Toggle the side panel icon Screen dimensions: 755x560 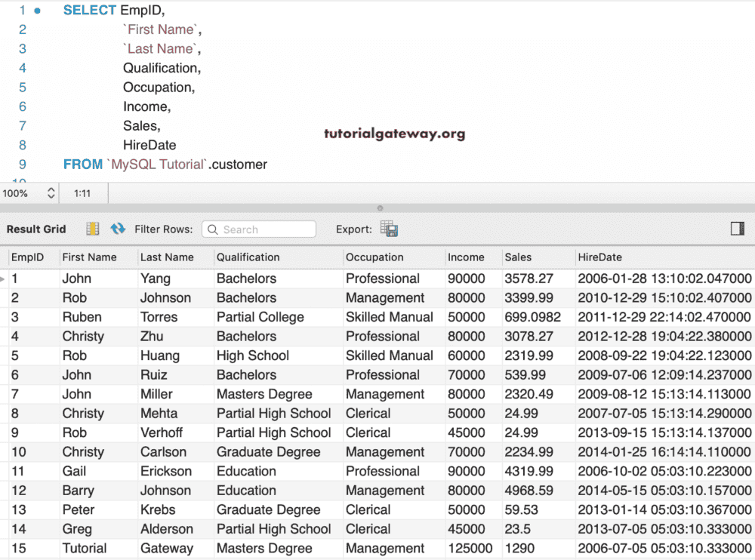pyautogui.click(x=737, y=229)
